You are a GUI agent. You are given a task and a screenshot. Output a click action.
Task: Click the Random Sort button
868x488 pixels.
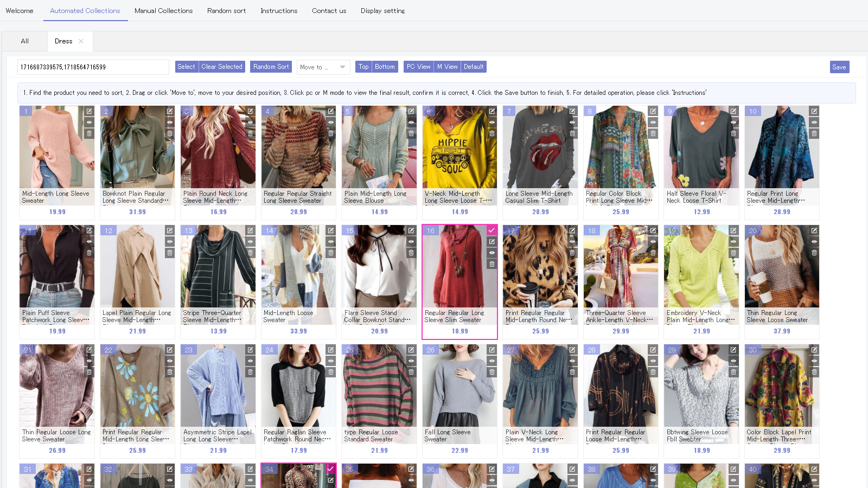click(271, 67)
